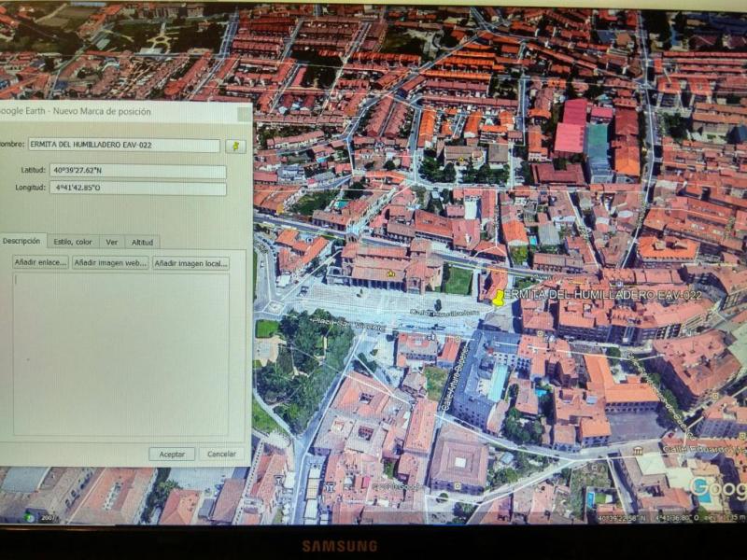Viewport: 747px width, 560px height.
Task: Focus the Latitud coordinate field
Action: click(137, 172)
